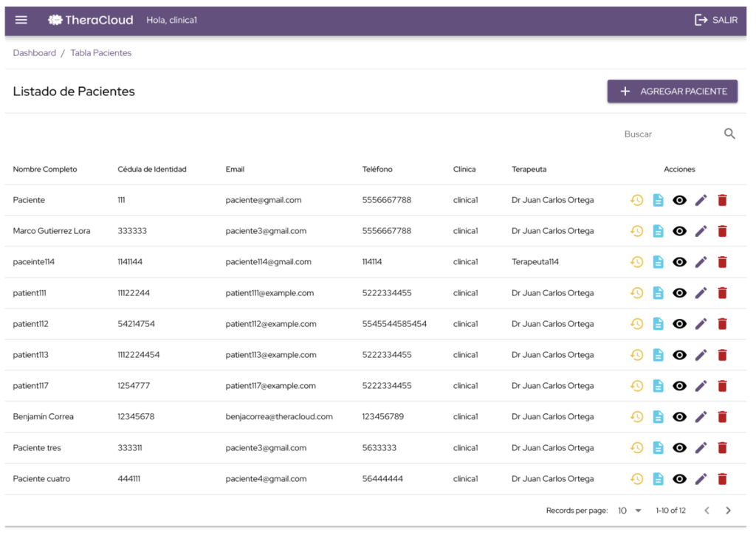The width and height of the screenshot is (756, 538).
Task: Go to next page of patients
Action: tap(728, 511)
